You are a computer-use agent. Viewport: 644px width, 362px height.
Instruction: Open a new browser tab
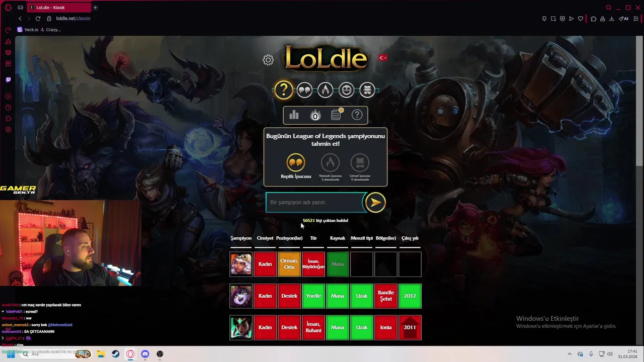click(x=95, y=8)
